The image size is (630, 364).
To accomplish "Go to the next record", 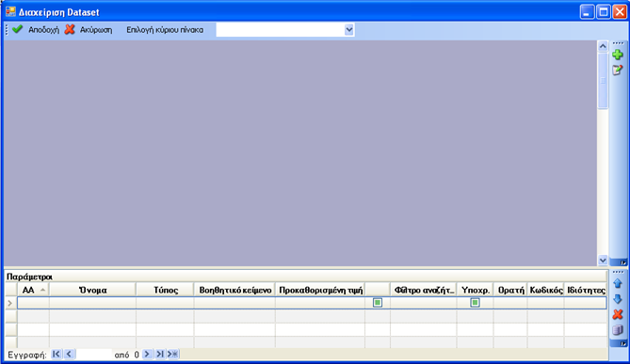I will pyautogui.click(x=147, y=354).
